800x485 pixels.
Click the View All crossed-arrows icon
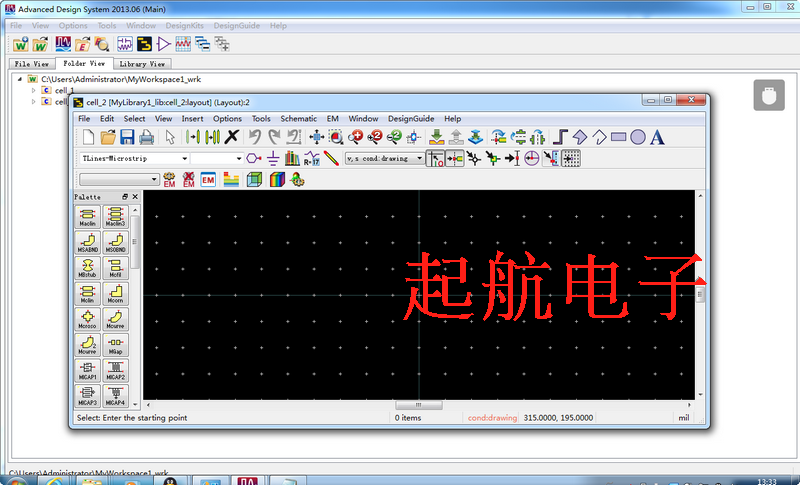pyautogui.click(x=316, y=137)
